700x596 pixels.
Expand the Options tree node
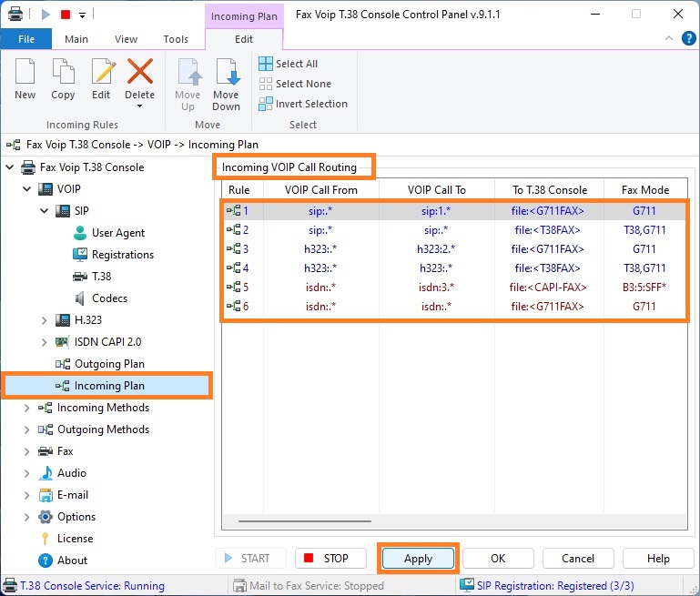click(26, 517)
